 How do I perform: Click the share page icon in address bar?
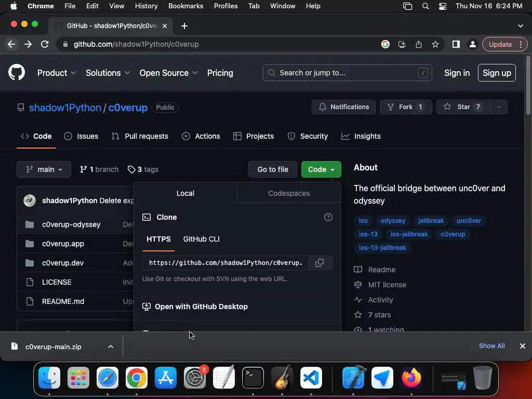419,45
